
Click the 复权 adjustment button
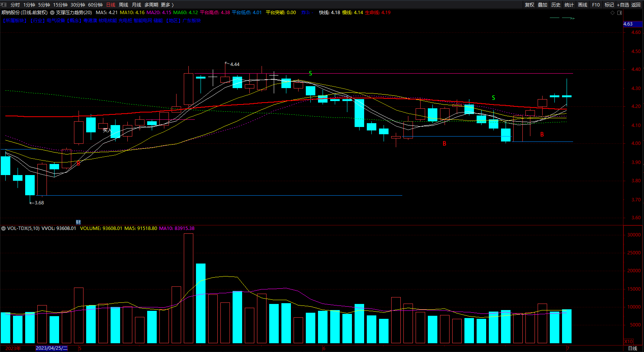pos(530,5)
